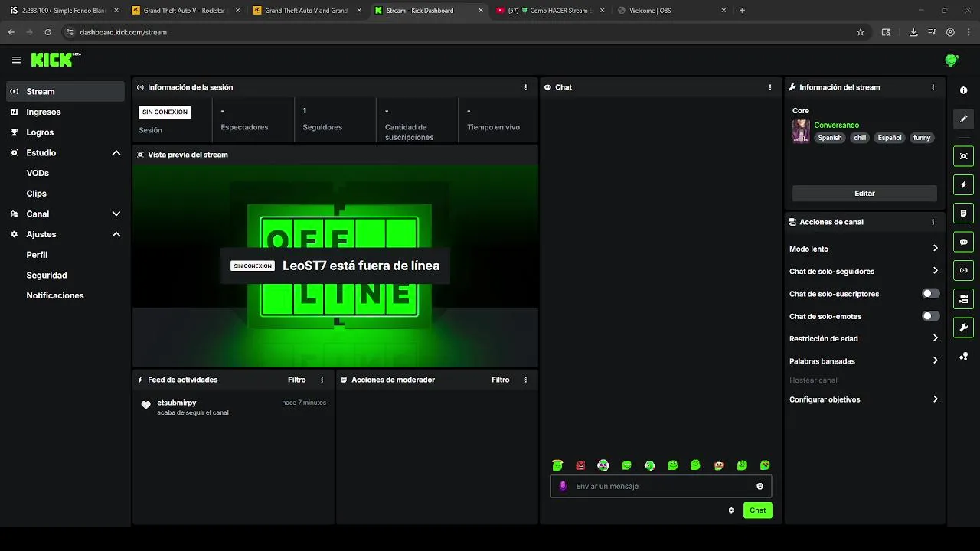Viewport: 980px width, 551px height.
Task: Open Perfil settings
Action: 37,255
